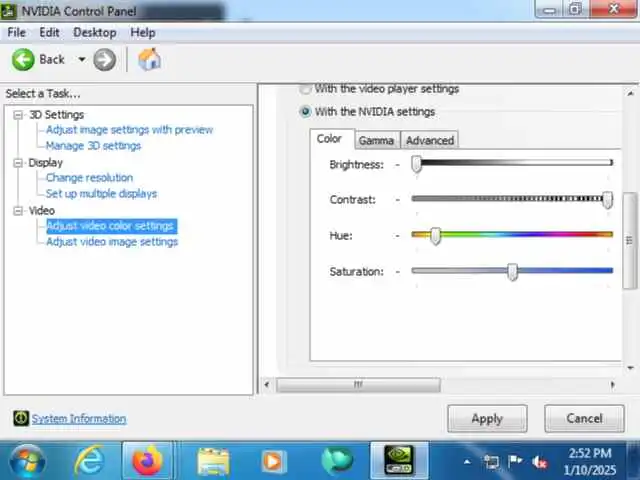Open the System Information link

[79, 419]
